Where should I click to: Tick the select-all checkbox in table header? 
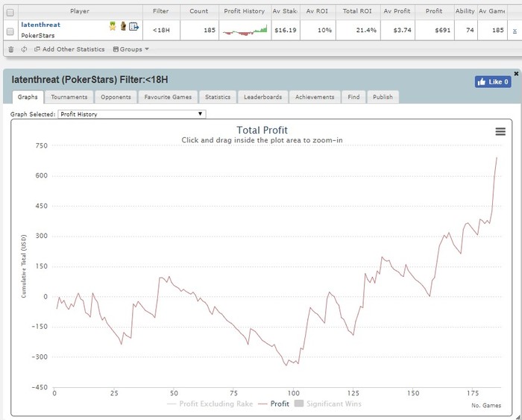10,13
